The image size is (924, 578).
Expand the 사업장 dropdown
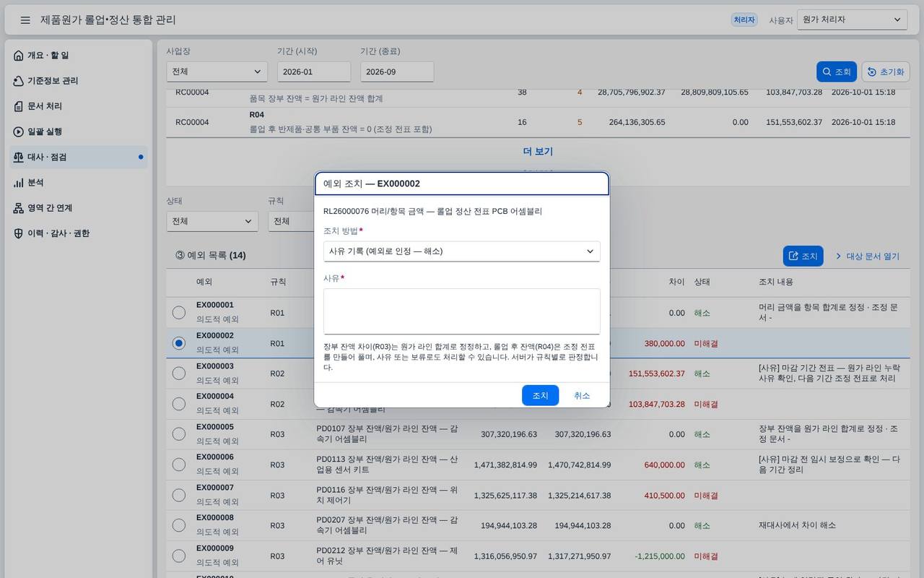tap(217, 72)
